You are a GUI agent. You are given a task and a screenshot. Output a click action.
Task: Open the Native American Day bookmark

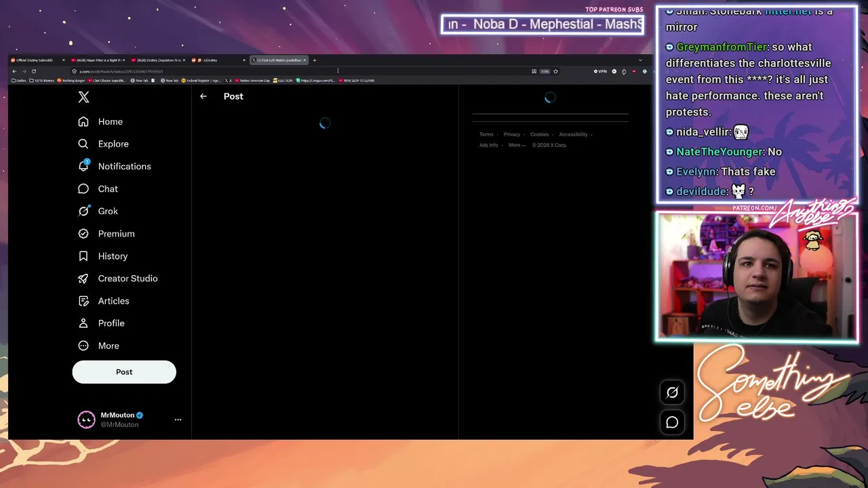[252, 81]
